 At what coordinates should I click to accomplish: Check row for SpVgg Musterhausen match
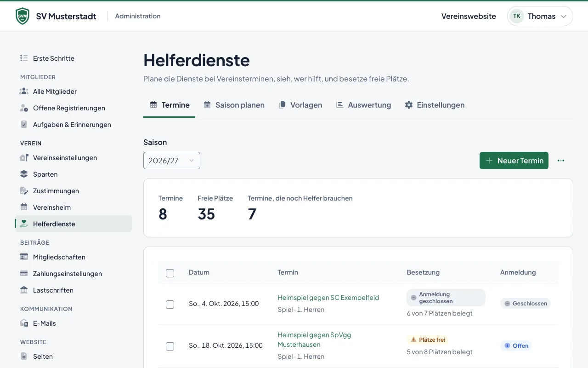170,346
